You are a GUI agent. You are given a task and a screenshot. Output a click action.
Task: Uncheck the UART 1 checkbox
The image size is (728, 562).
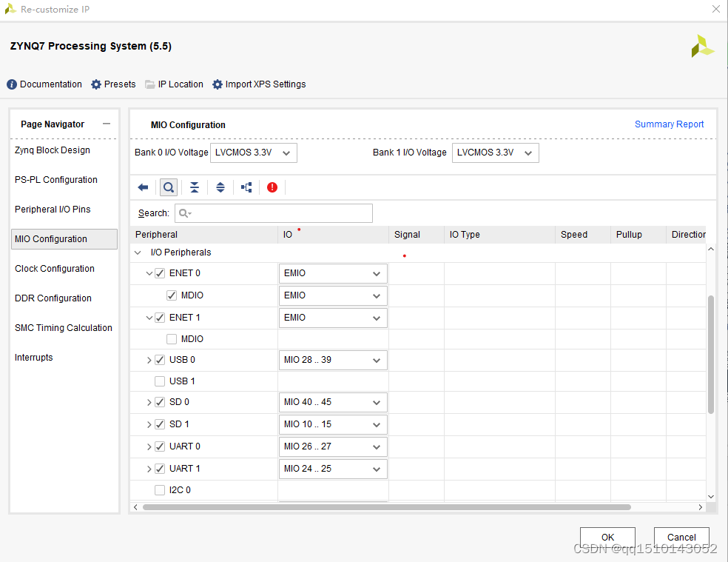(x=160, y=469)
